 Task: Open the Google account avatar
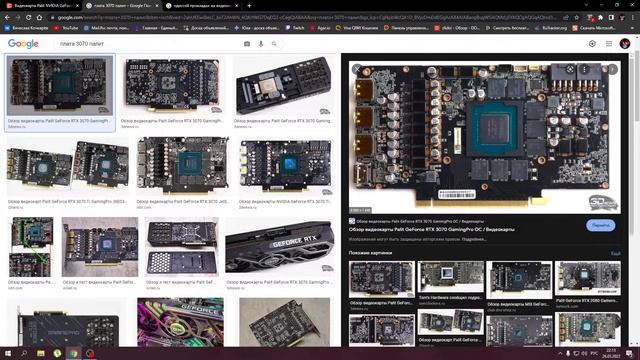coord(624,44)
